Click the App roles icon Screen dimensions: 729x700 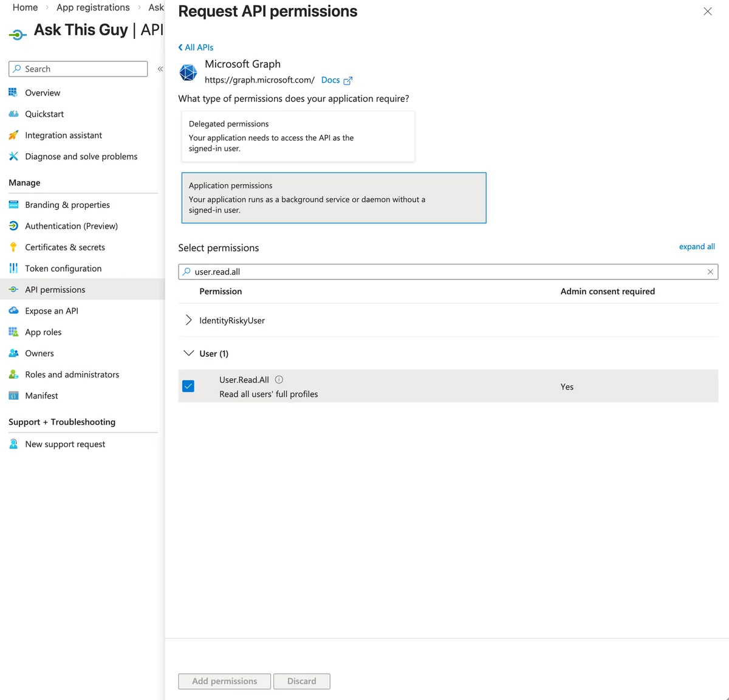point(13,332)
